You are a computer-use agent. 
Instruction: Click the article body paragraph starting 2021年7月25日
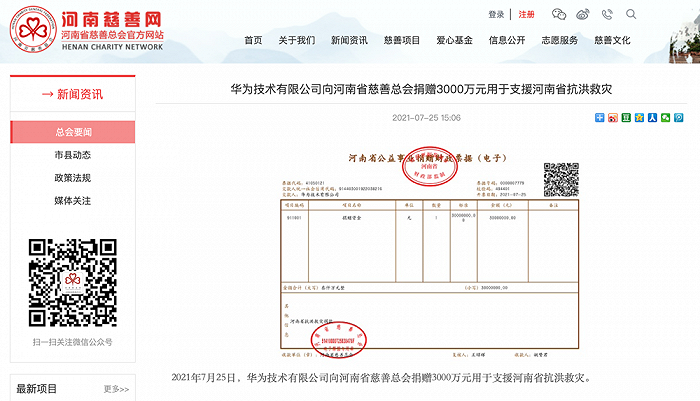click(x=382, y=378)
